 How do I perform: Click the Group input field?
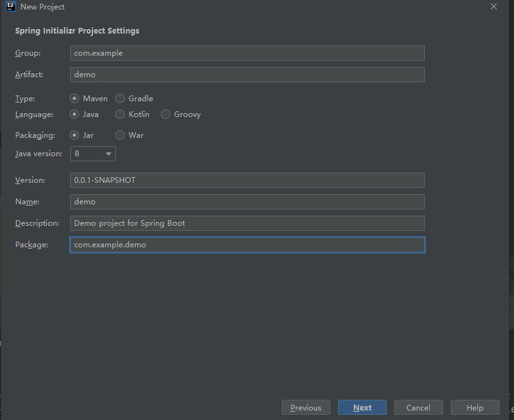pyautogui.click(x=247, y=53)
